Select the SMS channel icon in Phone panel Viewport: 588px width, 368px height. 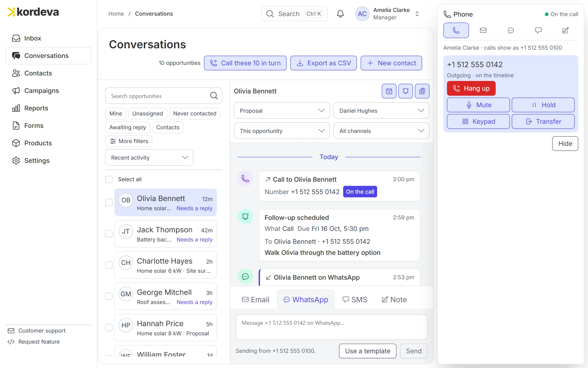pyautogui.click(x=538, y=30)
